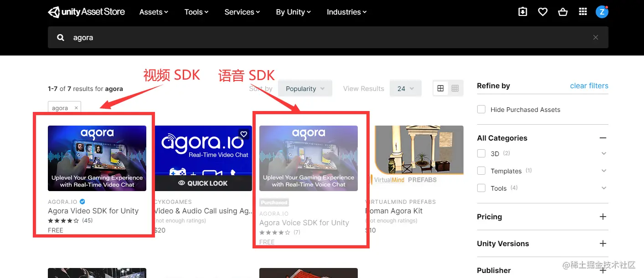Click Quick Look on the agora.io asset
Screen dimensions: 644x278
coord(203,183)
